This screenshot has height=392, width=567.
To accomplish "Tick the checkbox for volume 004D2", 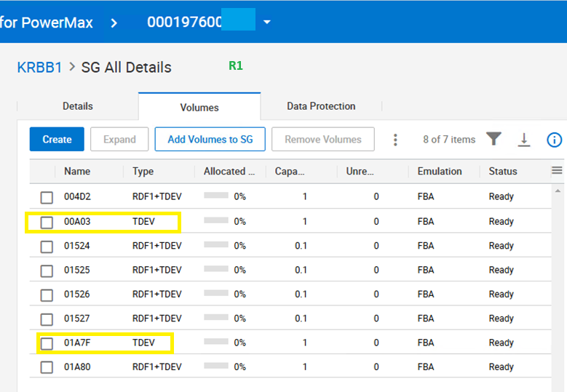I will tap(47, 197).
